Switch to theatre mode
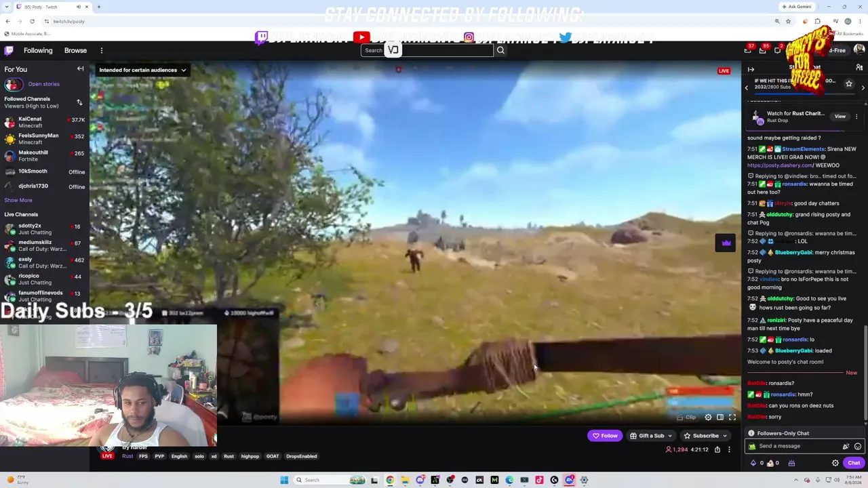The width and height of the screenshot is (868, 488). (720, 418)
